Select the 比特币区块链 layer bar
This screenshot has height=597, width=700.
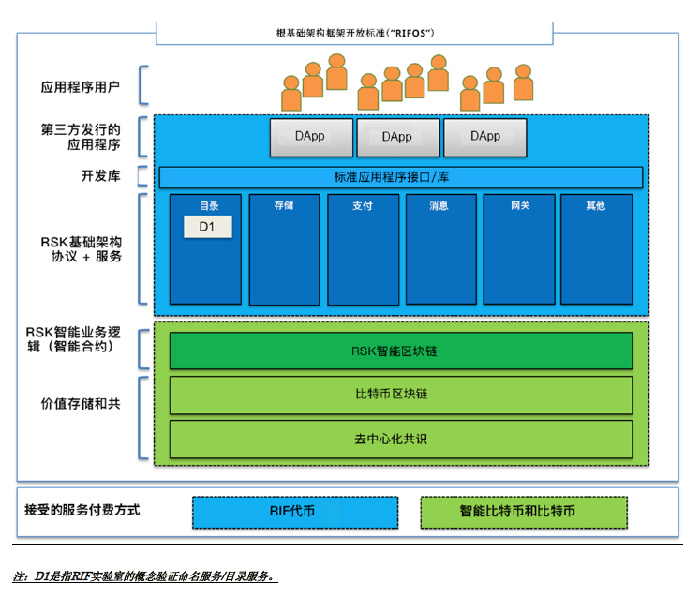coord(401,396)
